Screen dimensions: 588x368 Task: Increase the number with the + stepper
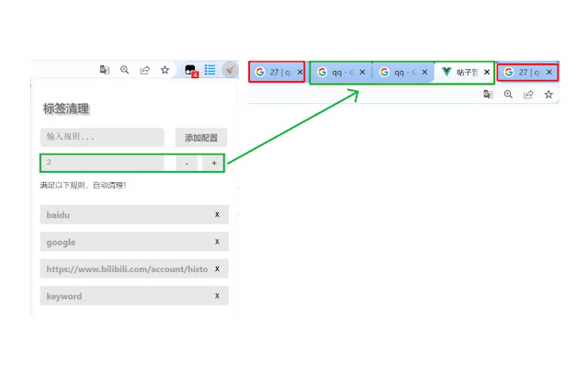(x=213, y=163)
